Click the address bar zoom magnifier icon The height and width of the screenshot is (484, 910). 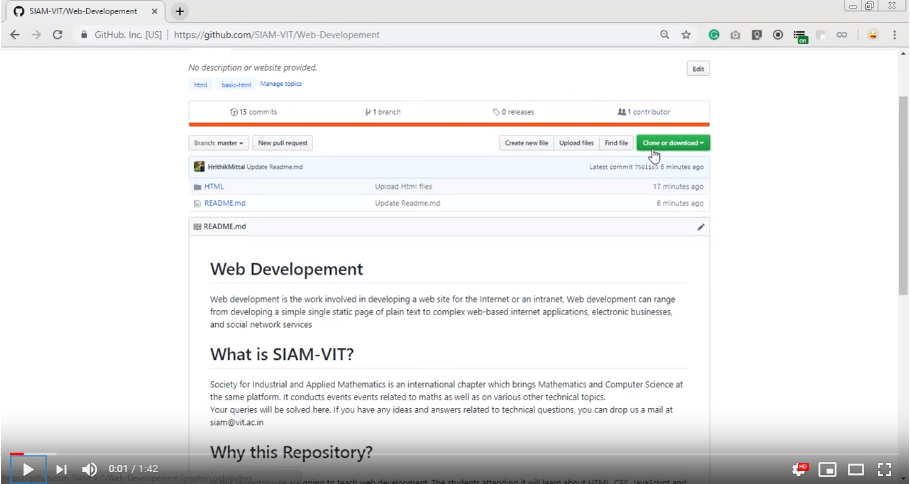[x=665, y=35]
